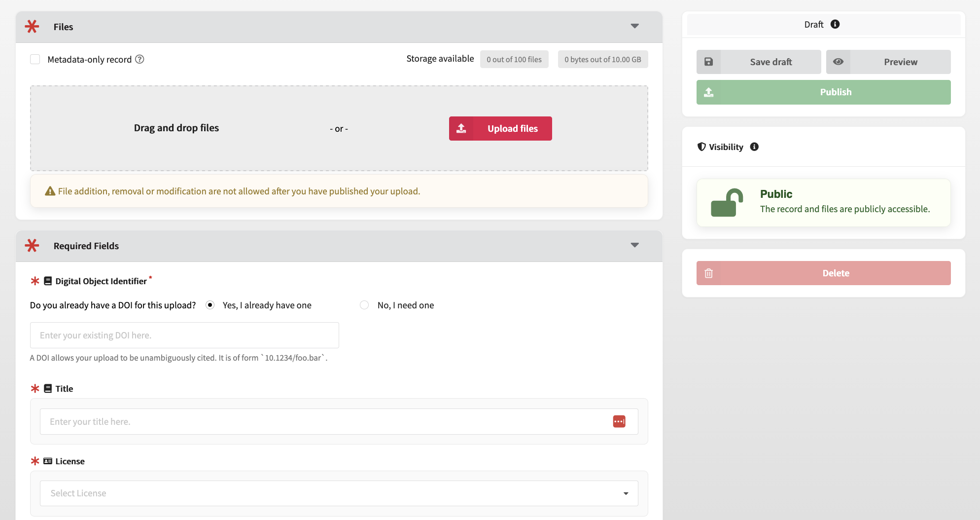
Task: Collapse the Required Fields section arrow
Action: (x=635, y=245)
